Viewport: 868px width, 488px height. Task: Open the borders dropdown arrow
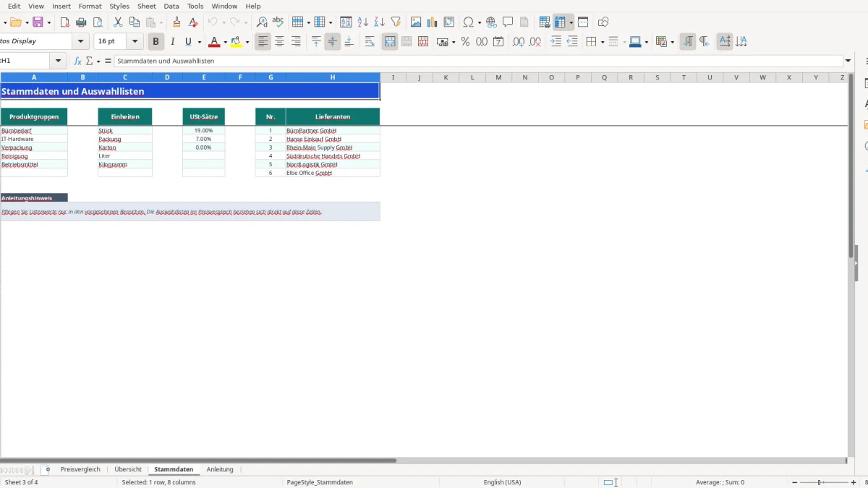(x=602, y=42)
